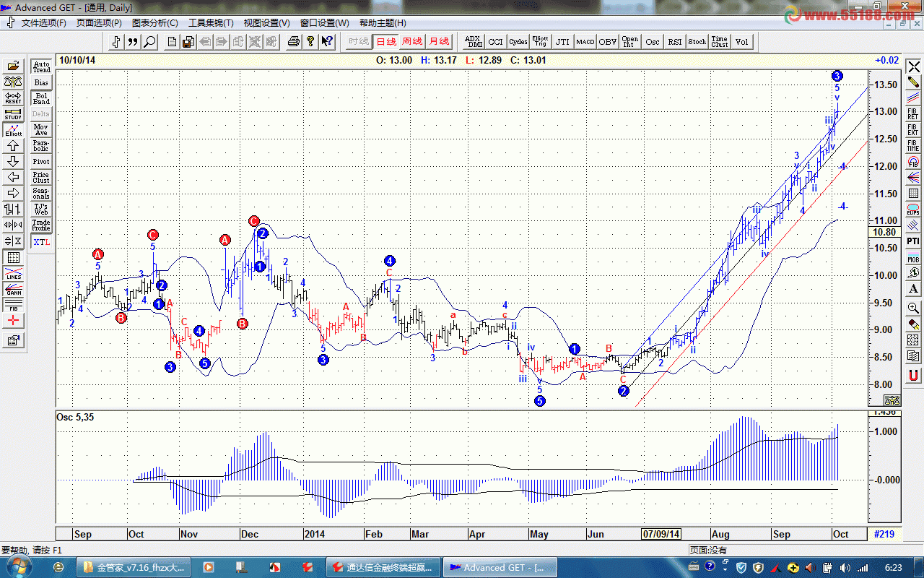Click the yellow question mark help icon
This screenshot has width=924, height=578.
click(310, 42)
